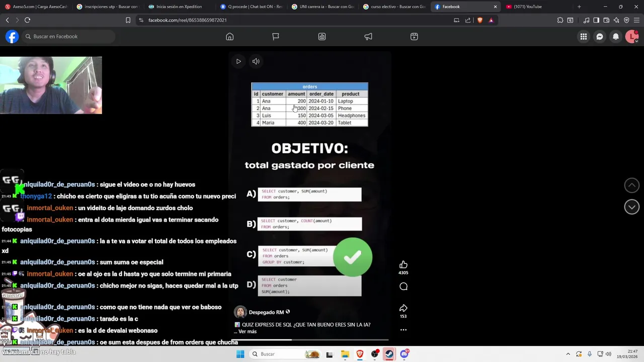The height and width of the screenshot is (362, 644).
Task: Open Leo AI sparkle icon
Action: [616, 20]
